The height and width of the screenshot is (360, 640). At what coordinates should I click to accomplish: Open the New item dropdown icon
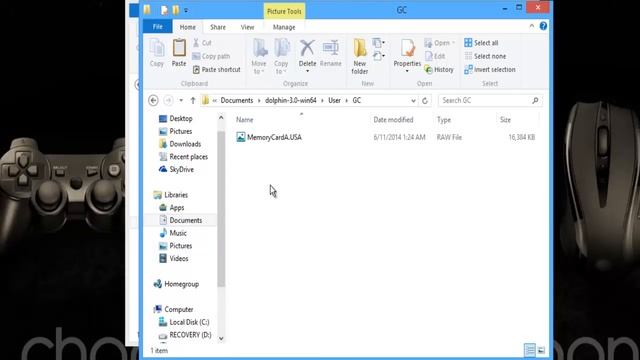coord(379,43)
